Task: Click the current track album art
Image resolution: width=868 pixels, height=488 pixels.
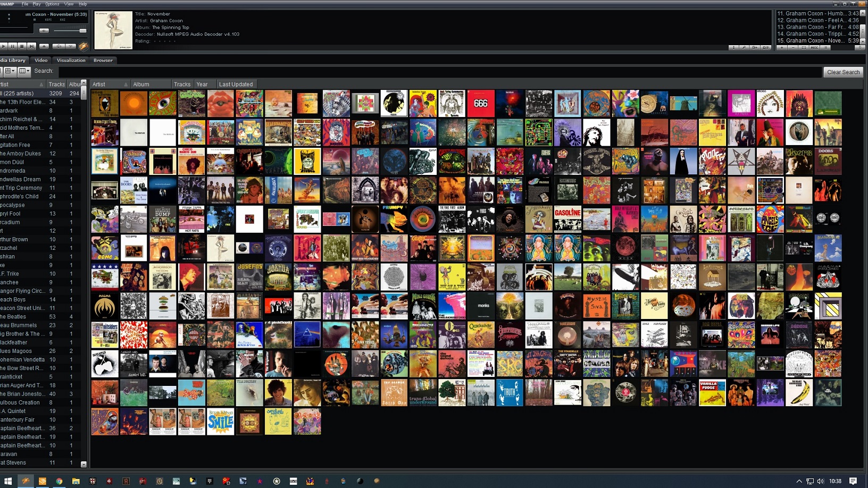Action: (113, 30)
